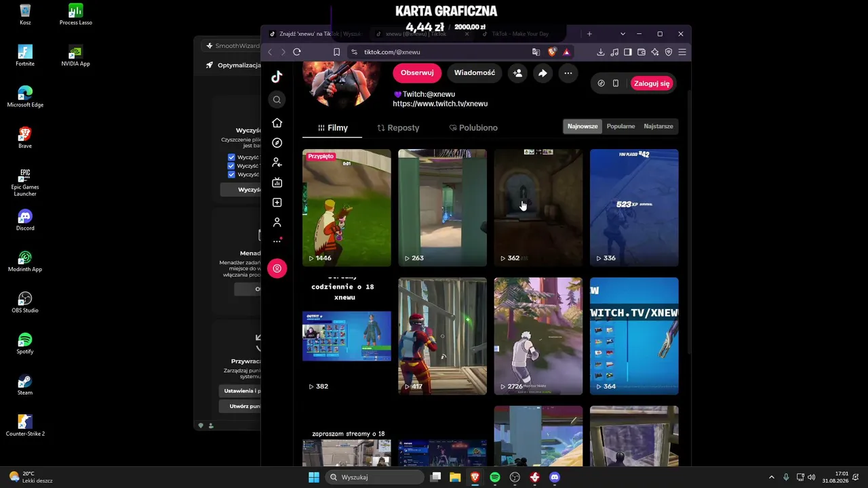868x488 pixels.
Task: Open browser downloads
Action: tap(601, 52)
